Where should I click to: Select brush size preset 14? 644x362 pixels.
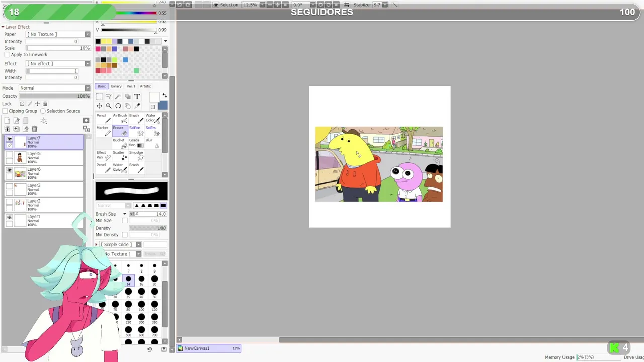pyautogui.click(x=128, y=280)
